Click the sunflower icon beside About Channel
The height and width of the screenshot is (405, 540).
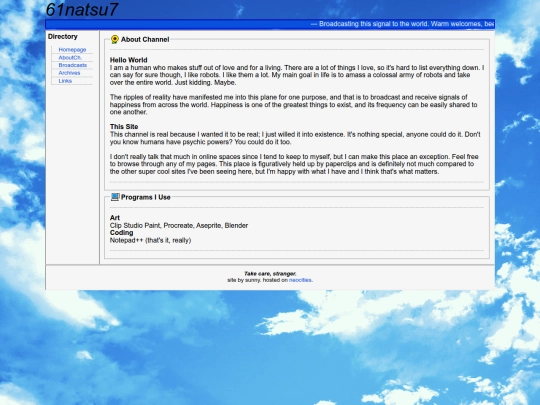(115, 39)
